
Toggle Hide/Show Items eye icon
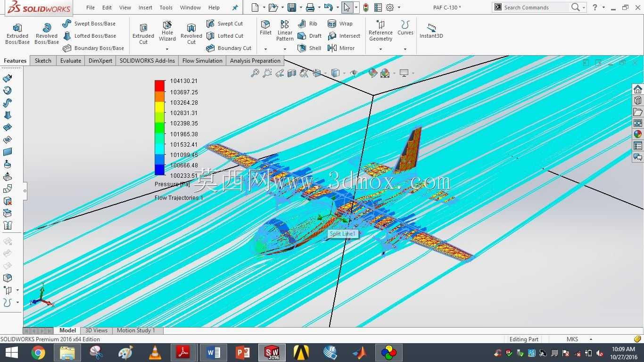(354, 73)
